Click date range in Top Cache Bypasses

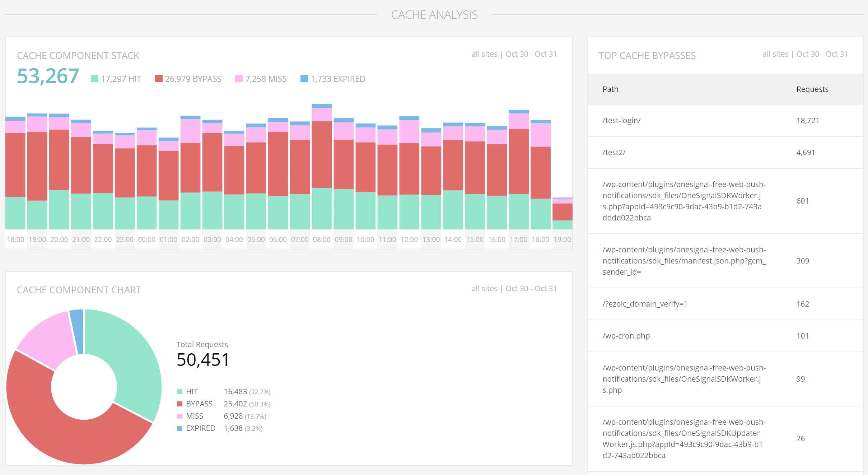point(822,54)
